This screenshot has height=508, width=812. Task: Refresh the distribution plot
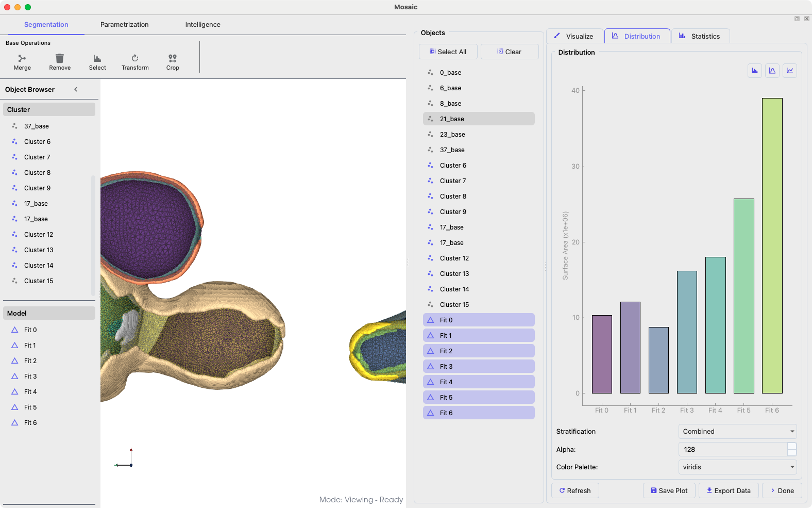coord(575,491)
